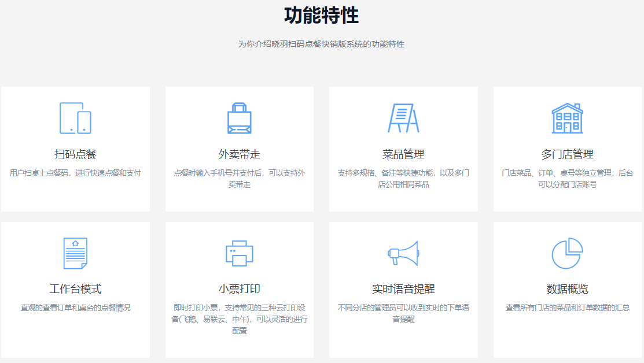
Task: Click the phone and tablet icon for 扫码点餐
Action: click(75, 118)
